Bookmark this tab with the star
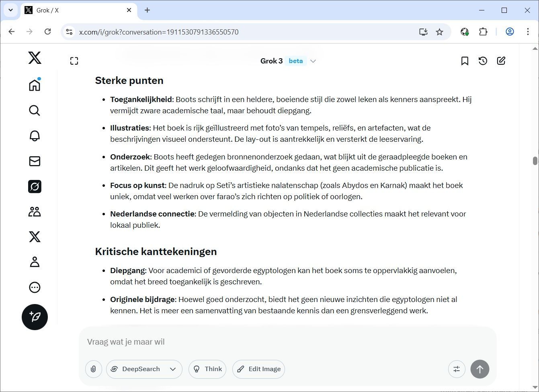Viewport: 539px width, 392px height. (439, 32)
